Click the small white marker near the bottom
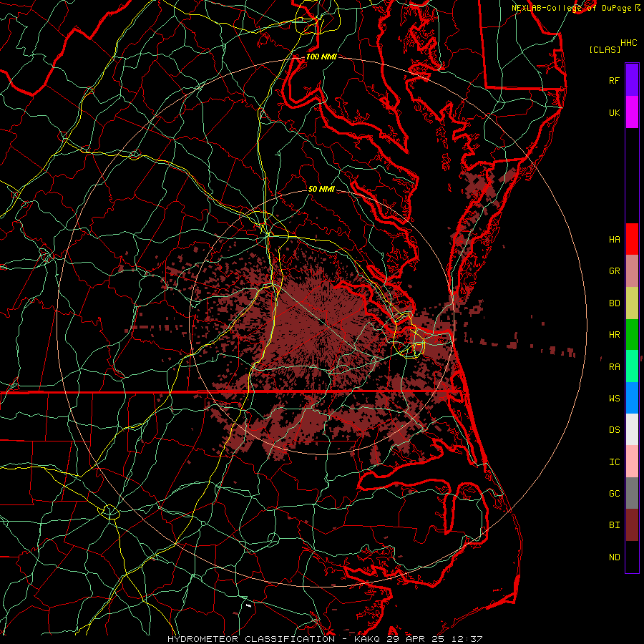Screen dimensions: 644x644 [x=248, y=605]
